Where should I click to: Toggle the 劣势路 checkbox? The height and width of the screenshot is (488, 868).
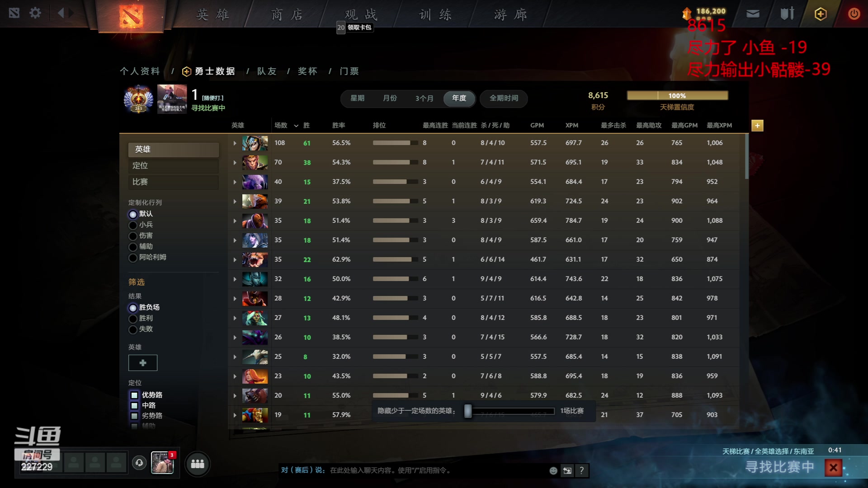(x=134, y=416)
